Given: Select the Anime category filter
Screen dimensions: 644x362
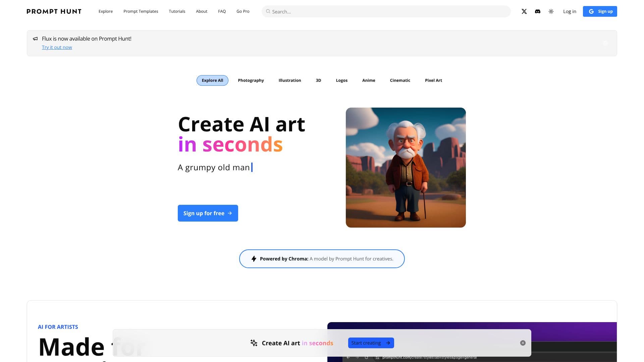Looking at the screenshot, I should [369, 80].
